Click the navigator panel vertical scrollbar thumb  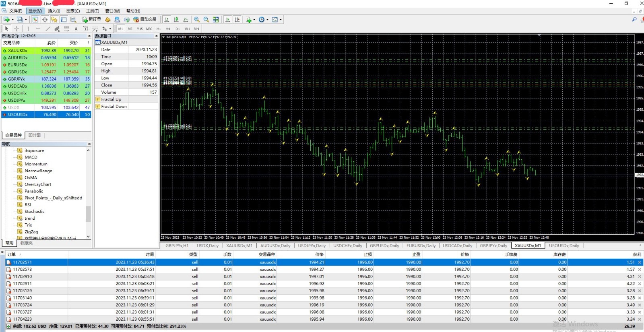(88, 214)
